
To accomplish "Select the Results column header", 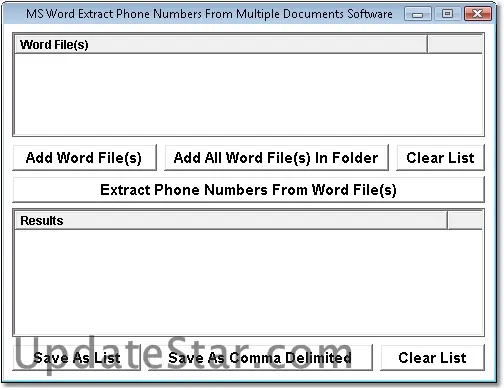I will (231, 220).
